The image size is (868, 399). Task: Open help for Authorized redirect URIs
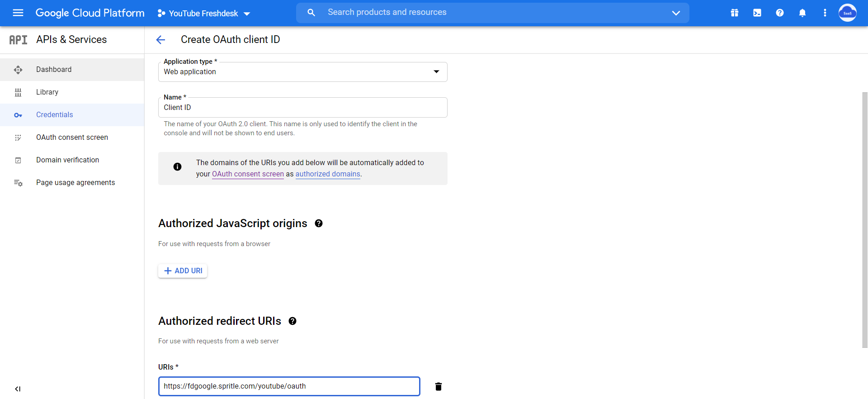[x=292, y=321]
